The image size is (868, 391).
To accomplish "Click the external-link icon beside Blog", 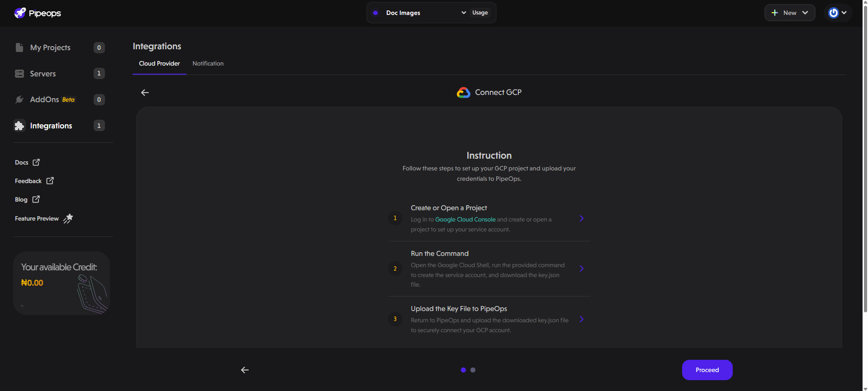I will [36, 199].
